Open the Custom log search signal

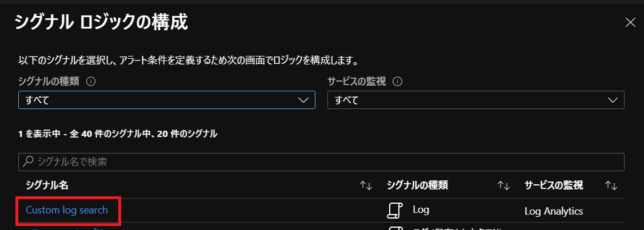click(67, 210)
